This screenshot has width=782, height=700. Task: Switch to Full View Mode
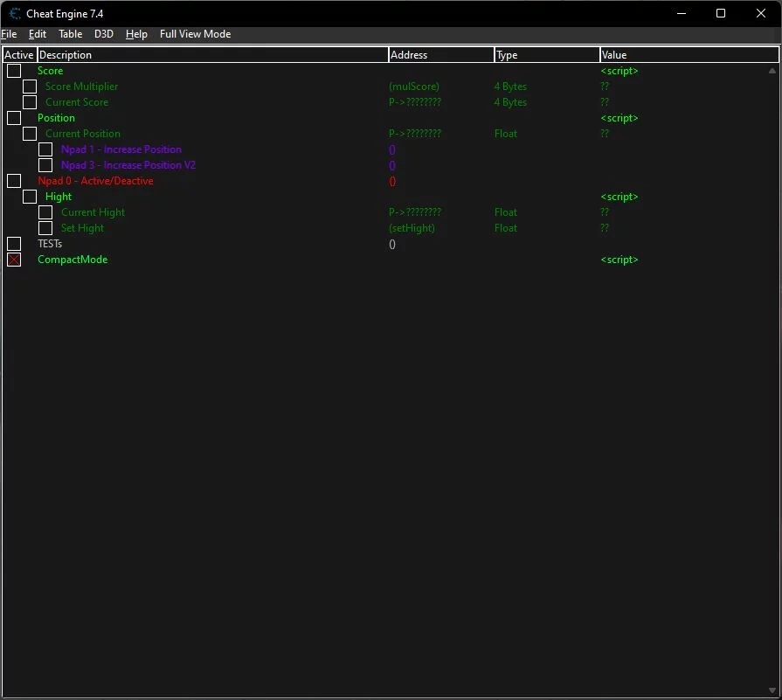195,34
